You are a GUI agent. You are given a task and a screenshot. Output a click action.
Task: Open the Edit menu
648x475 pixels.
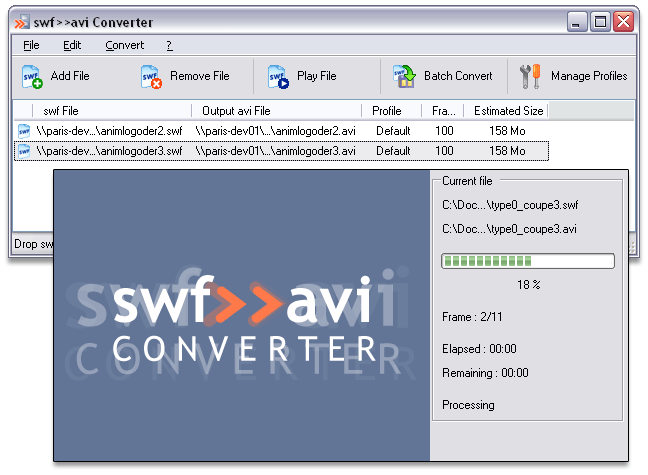(x=72, y=45)
